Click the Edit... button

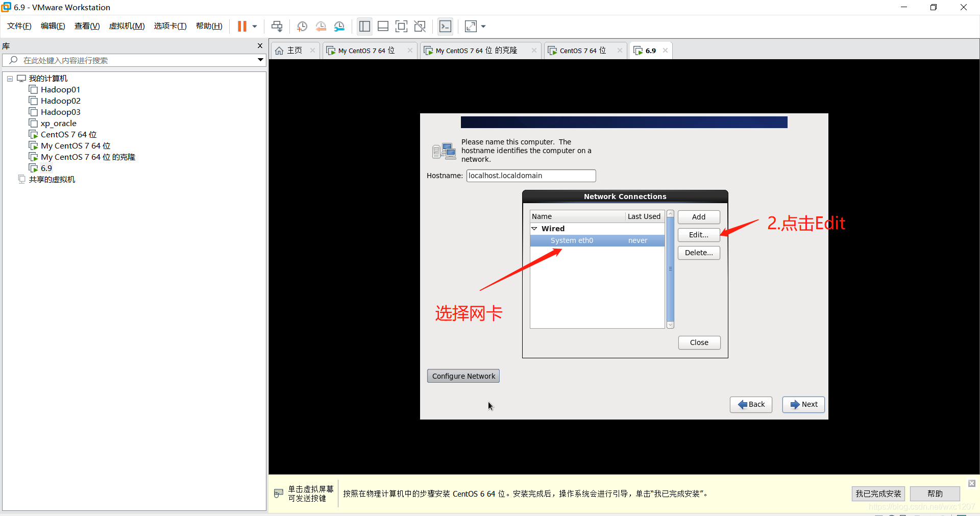click(x=699, y=235)
